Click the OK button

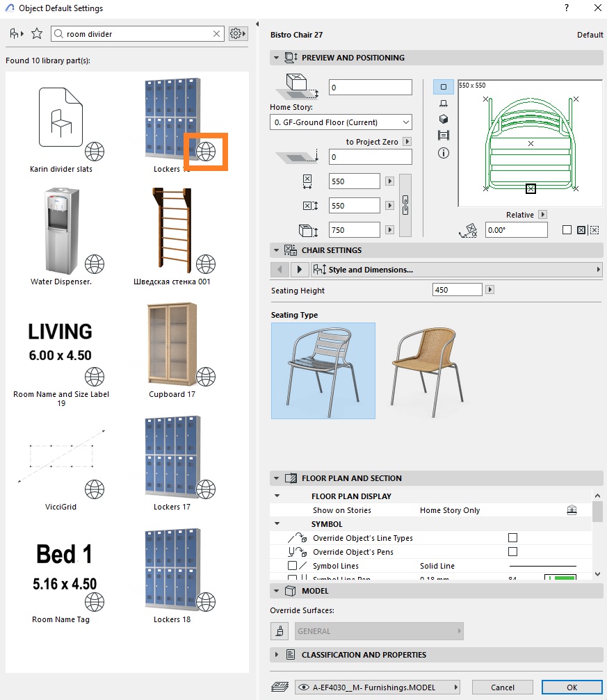[x=572, y=687]
